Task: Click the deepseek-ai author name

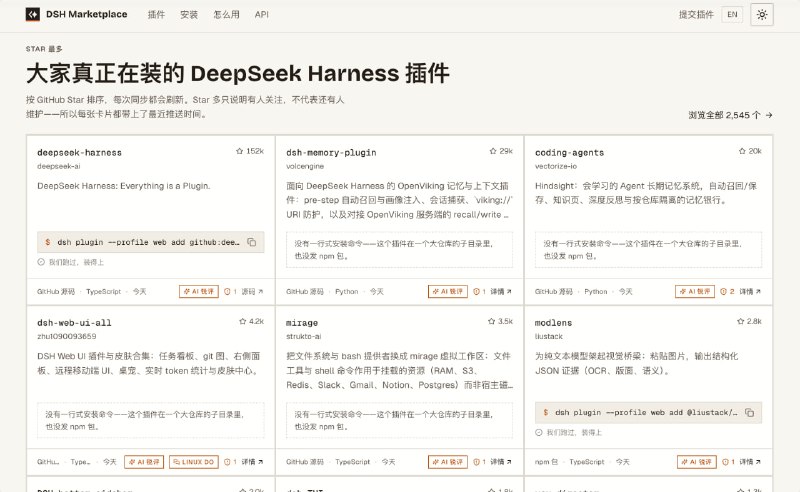Action: [58, 166]
